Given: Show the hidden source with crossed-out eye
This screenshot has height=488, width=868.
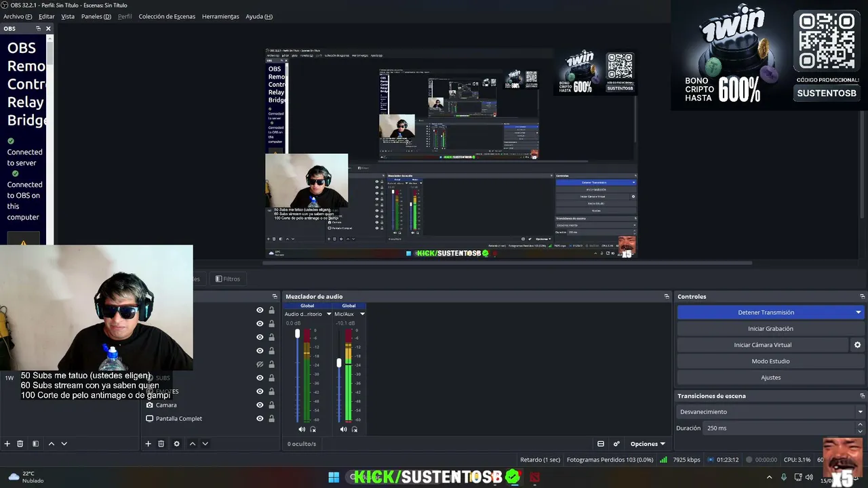Looking at the screenshot, I should coord(260,365).
